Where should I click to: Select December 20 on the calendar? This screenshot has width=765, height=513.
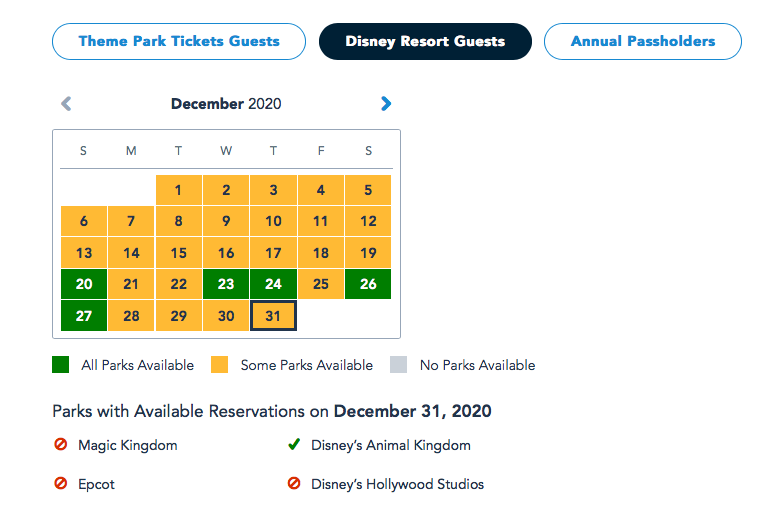(x=84, y=284)
